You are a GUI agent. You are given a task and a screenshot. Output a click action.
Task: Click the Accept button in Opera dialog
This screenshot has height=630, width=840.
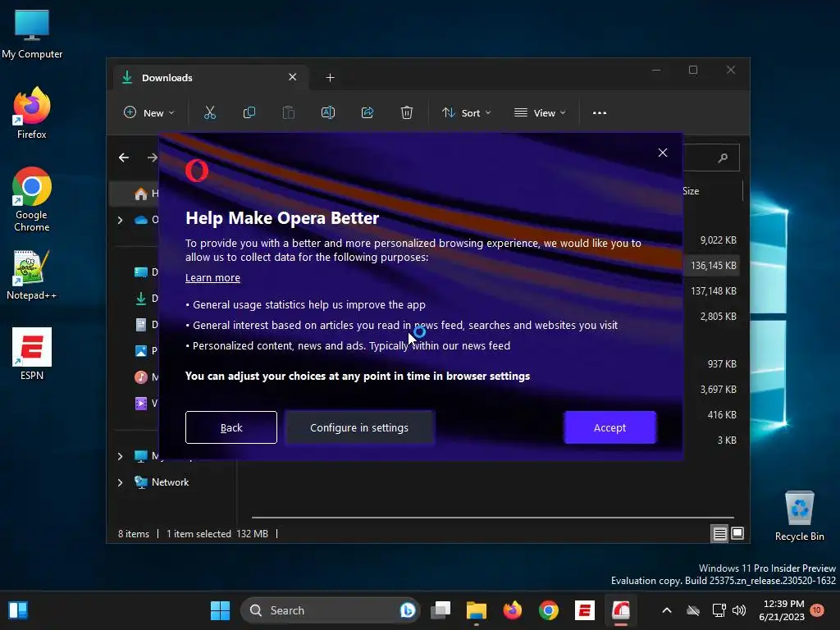[x=609, y=427]
